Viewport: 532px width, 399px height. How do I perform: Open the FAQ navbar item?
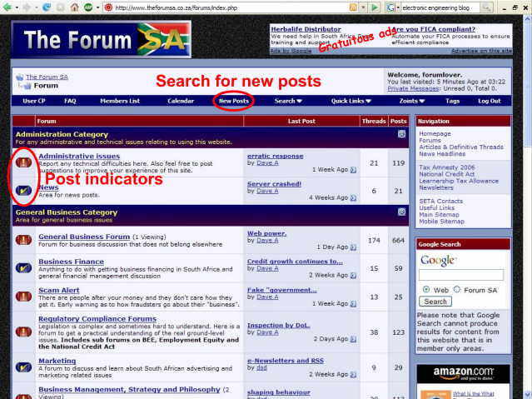pyautogui.click(x=70, y=101)
